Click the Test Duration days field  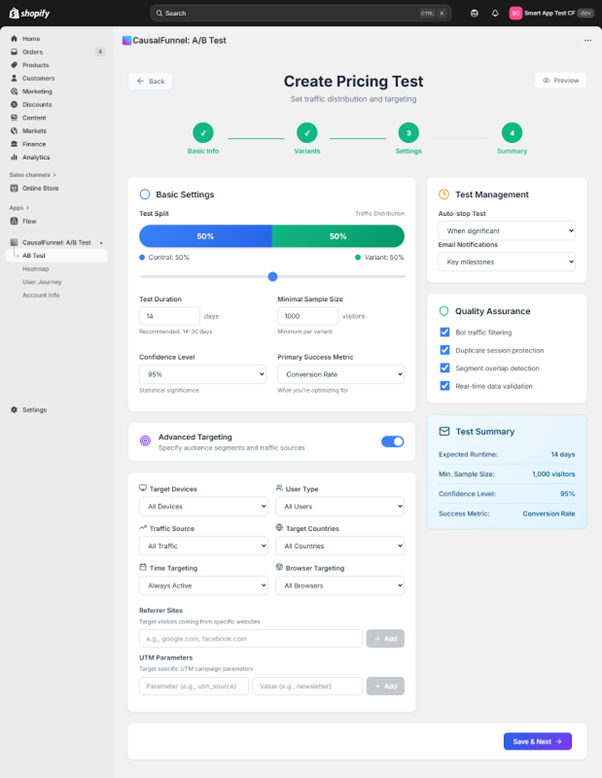(168, 316)
